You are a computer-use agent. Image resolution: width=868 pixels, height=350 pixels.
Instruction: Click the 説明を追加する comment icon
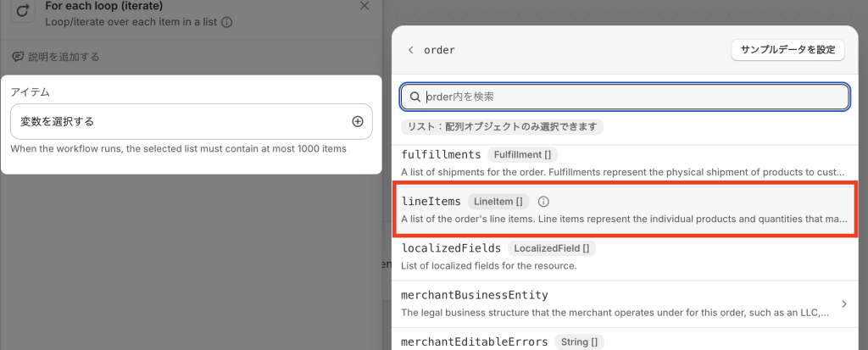coord(17,57)
